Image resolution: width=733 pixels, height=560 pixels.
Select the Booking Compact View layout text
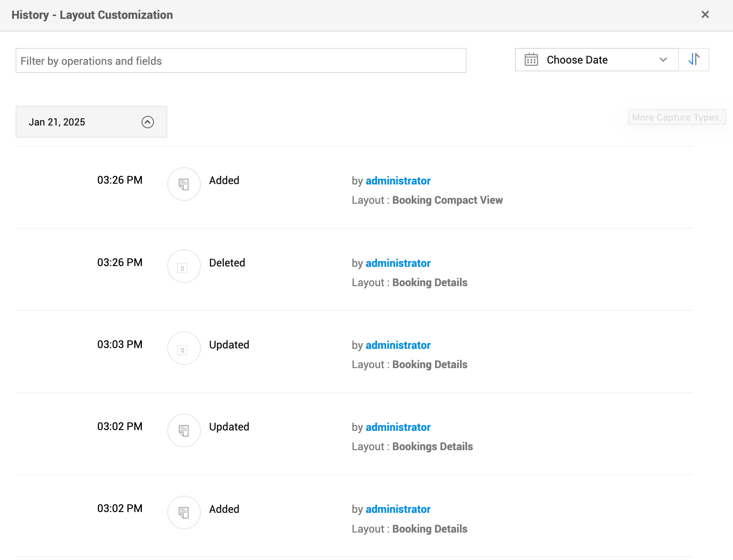448,200
